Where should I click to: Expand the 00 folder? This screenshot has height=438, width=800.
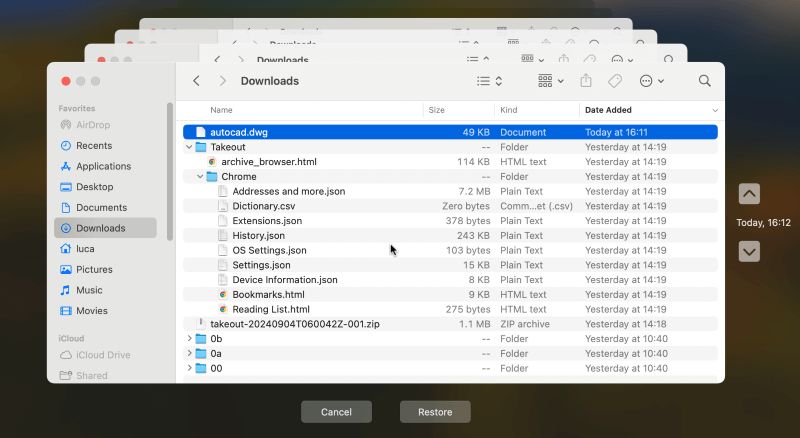click(189, 368)
